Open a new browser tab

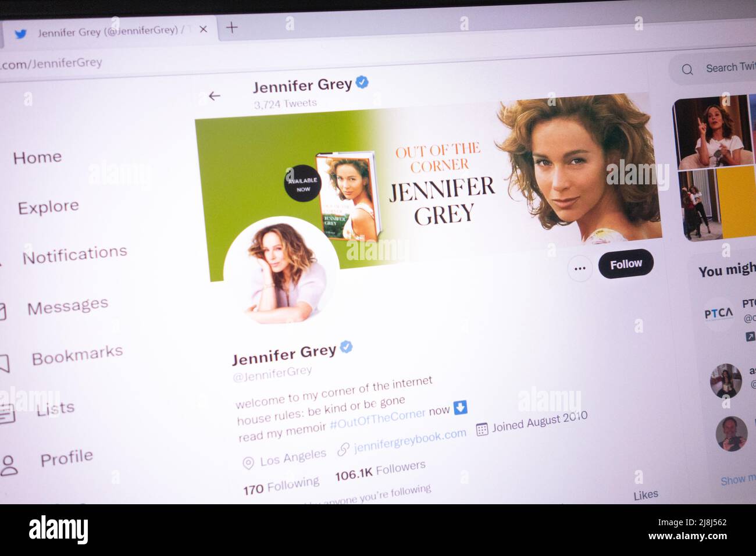(231, 27)
